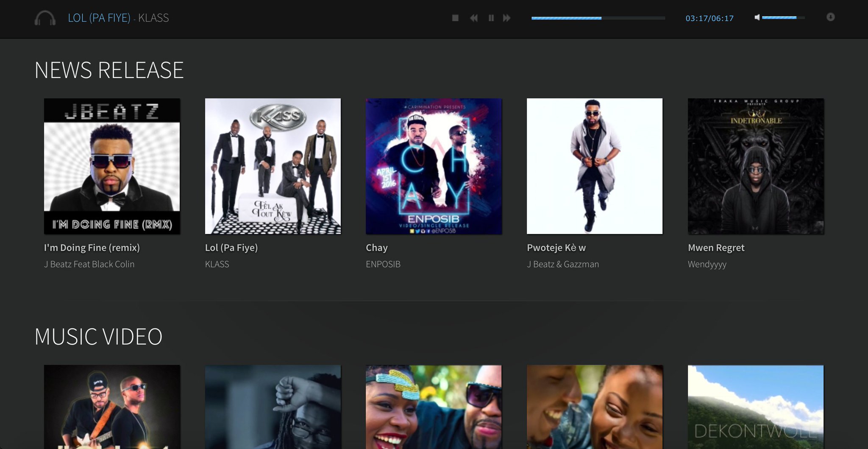Select artist J Beatz & Gazzman

coord(563,264)
